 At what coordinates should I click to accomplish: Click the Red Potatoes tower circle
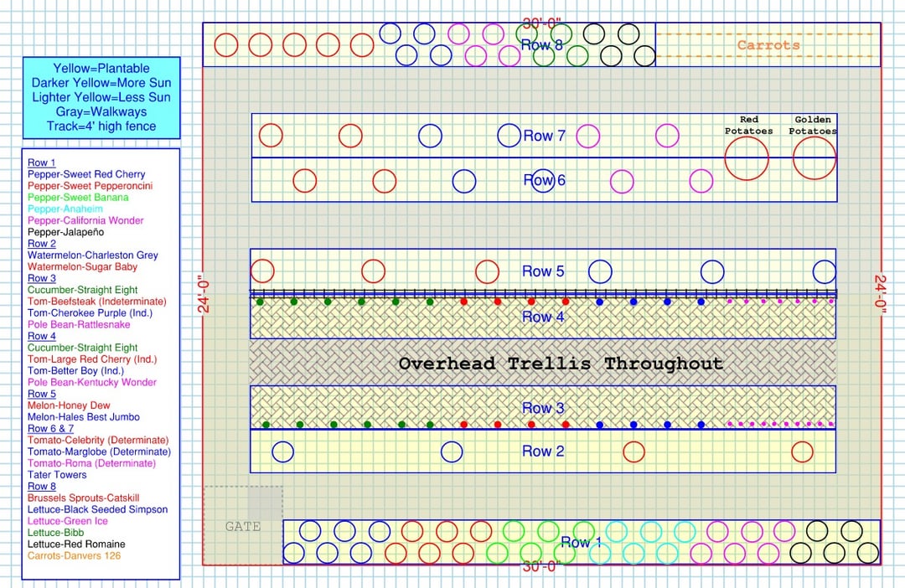(747, 157)
